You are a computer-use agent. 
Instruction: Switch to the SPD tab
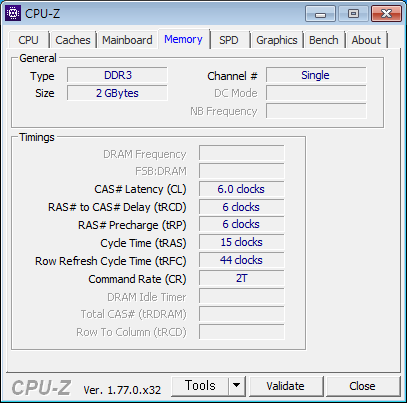coord(229,40)
